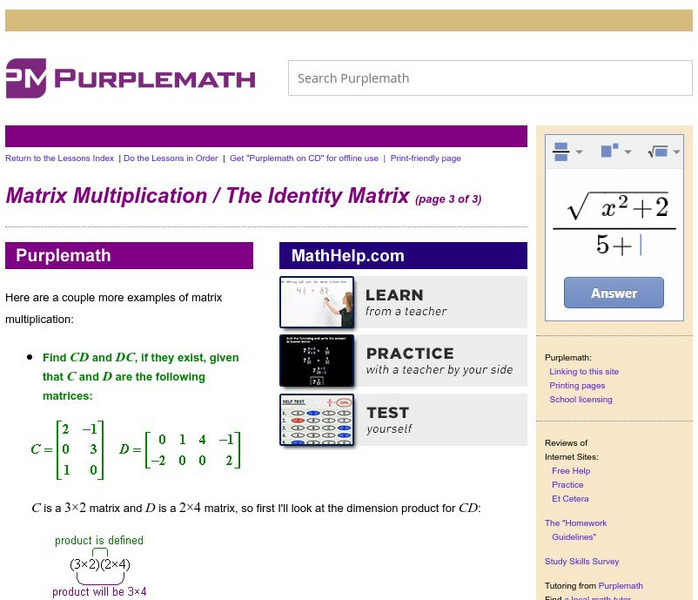Viewport: 698px width, 600px height.
Task: Open the Printing pages link
Action: tap(577, 385)
